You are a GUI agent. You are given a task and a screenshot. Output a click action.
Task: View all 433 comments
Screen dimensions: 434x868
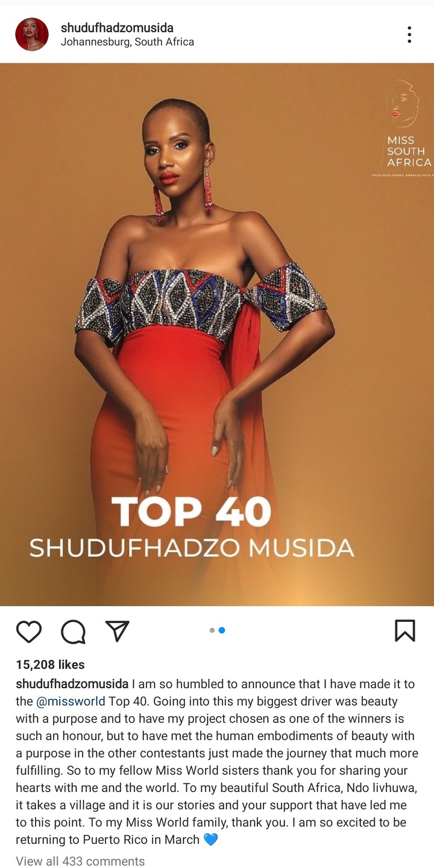point(80,861)
